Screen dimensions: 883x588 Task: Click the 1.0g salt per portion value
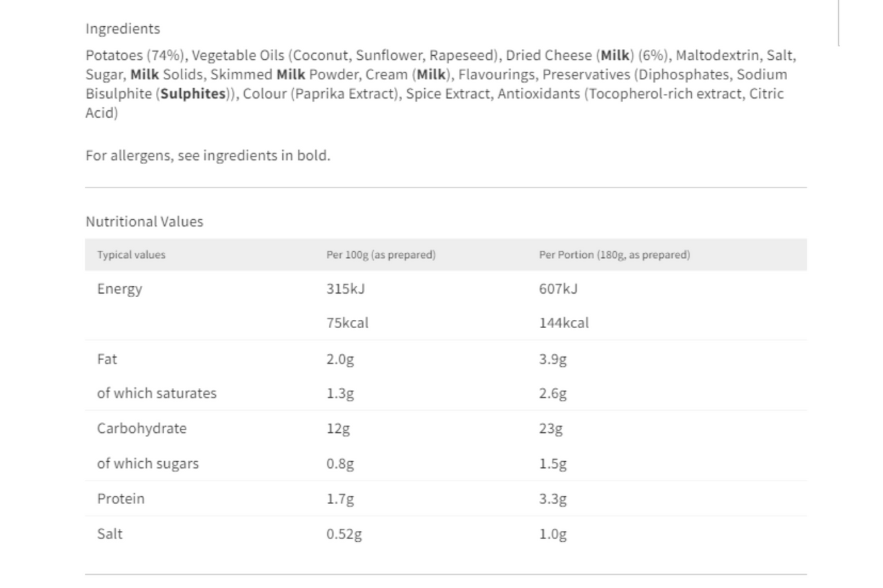(553, 534)
